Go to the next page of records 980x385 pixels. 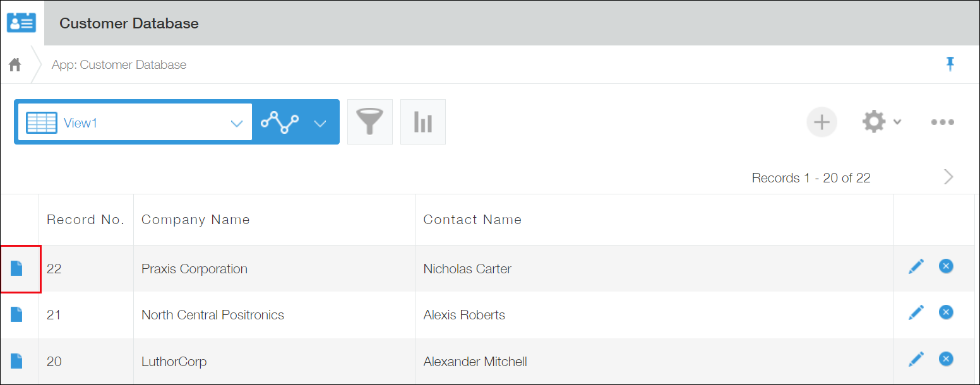(x=948, y=177)
